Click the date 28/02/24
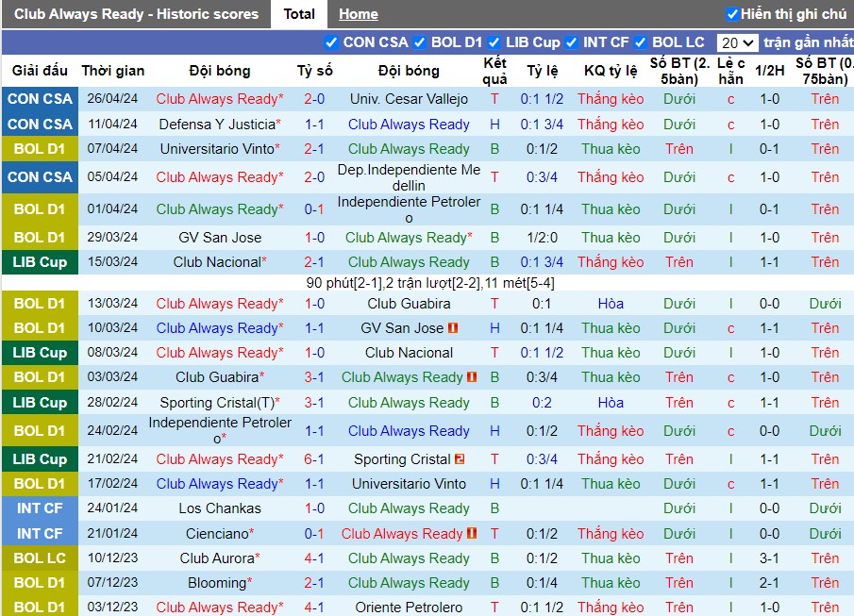This screenshot has height=616, width=854. click(112, 403)
